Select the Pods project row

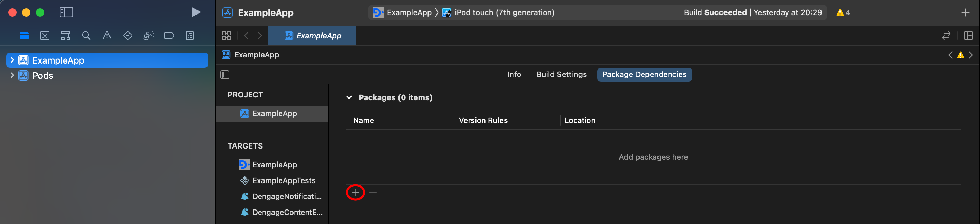tap(107, 75)
